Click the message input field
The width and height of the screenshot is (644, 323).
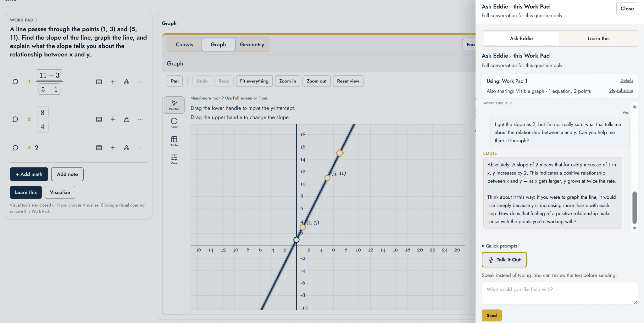click(x=560, y=293)
